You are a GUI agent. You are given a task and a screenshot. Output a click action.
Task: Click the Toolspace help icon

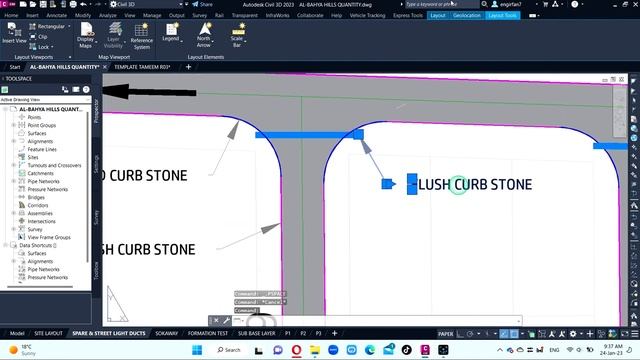(86, 89)
